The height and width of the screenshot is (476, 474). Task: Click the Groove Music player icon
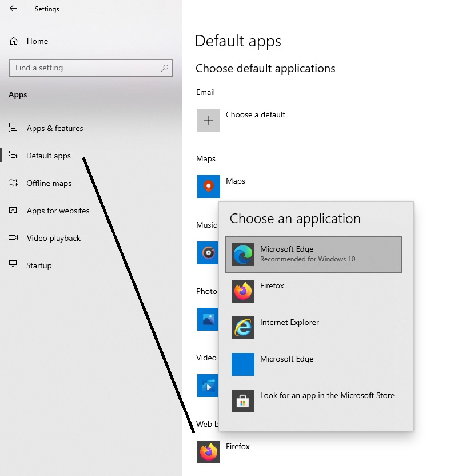(x=208, y=252)
